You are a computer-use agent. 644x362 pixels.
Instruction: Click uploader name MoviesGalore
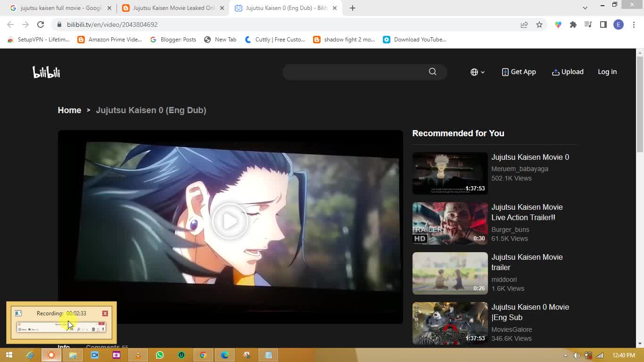(512, 329)
